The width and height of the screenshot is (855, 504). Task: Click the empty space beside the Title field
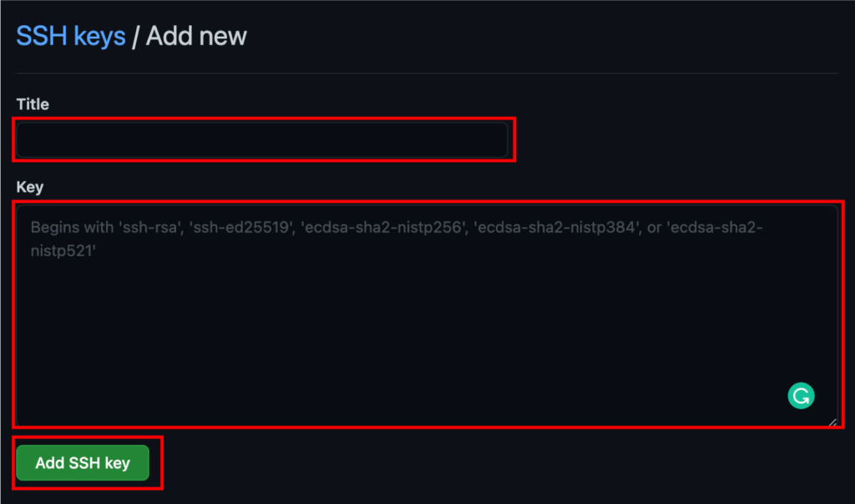[x=668, y=139]
